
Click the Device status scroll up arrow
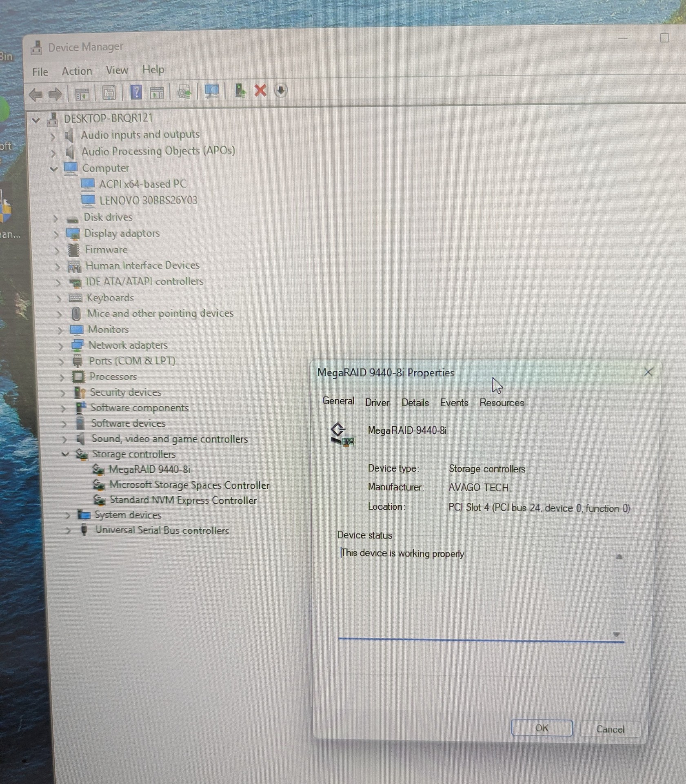tap(619, 557)
